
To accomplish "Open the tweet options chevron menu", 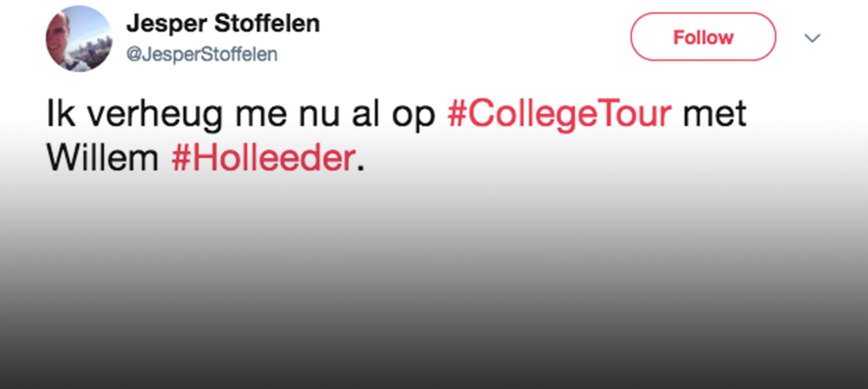I will click(x=812, y=38).
